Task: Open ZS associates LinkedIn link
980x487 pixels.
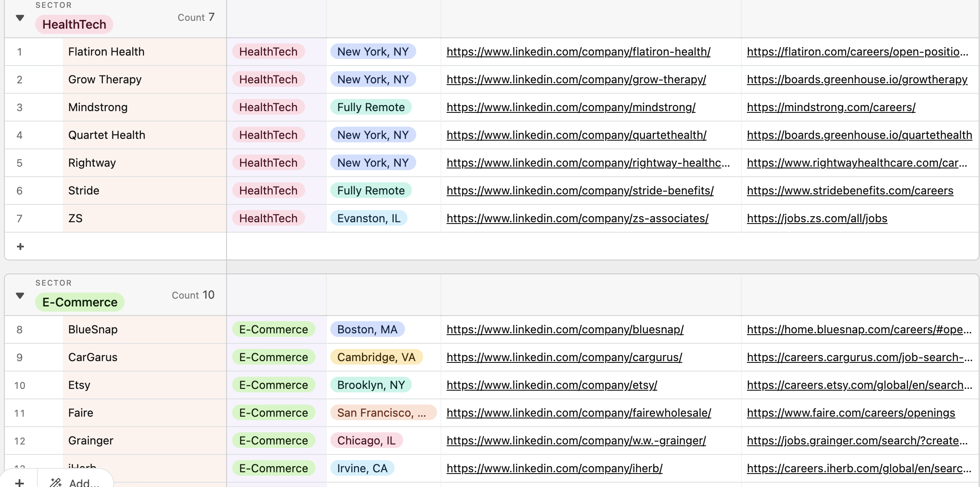Action: tap(578, 218)
